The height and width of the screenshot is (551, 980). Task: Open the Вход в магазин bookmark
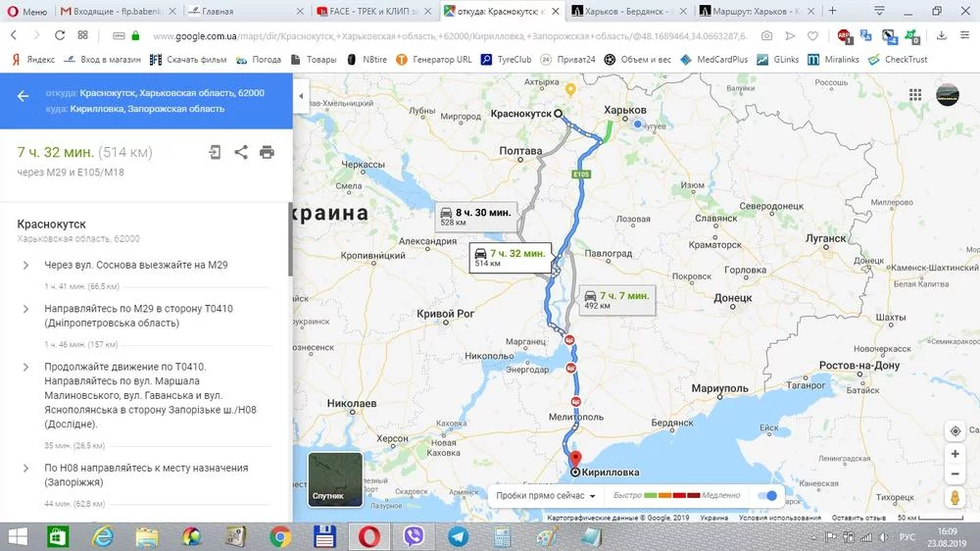(103, 60)
